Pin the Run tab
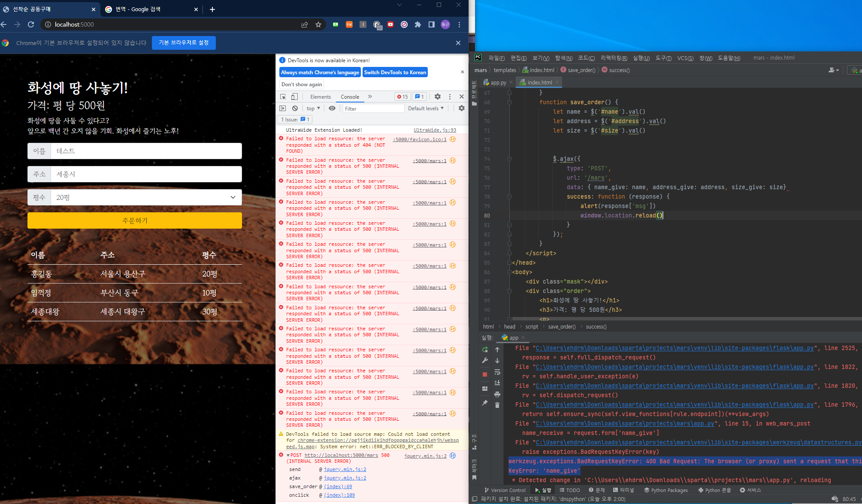Image resolution: width=862 pixels, height=504 pixels. tap(485, 403)
